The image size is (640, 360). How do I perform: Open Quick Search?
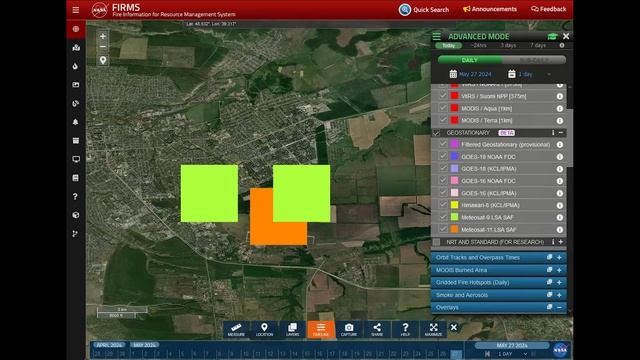tap(424, 9)
